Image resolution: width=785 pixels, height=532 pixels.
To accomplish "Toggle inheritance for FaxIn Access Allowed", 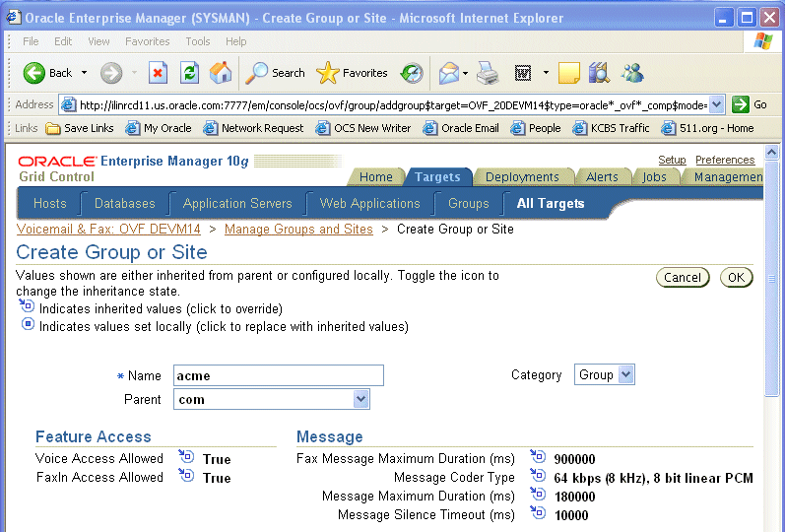I will (186, 475).
